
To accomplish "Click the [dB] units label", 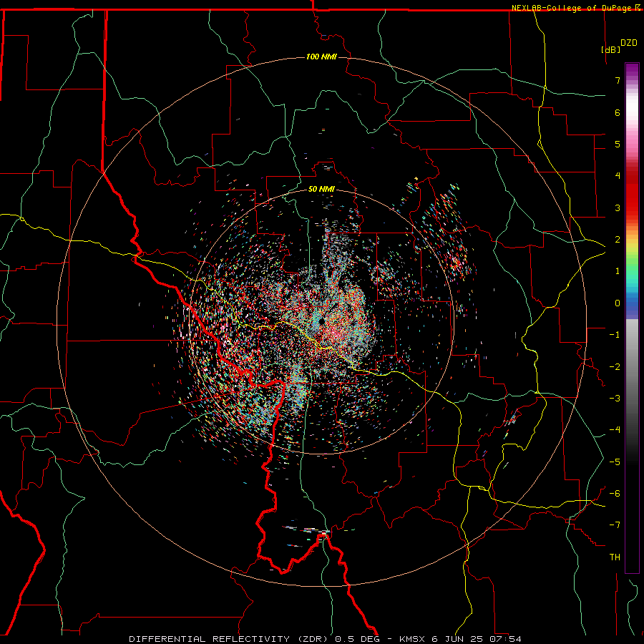I will point(610,49).
